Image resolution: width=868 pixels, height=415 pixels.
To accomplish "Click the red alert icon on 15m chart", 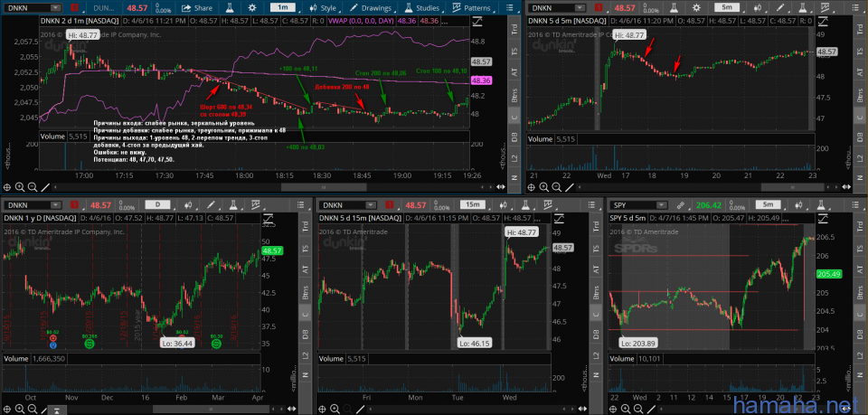I will (x=392, y=204).
